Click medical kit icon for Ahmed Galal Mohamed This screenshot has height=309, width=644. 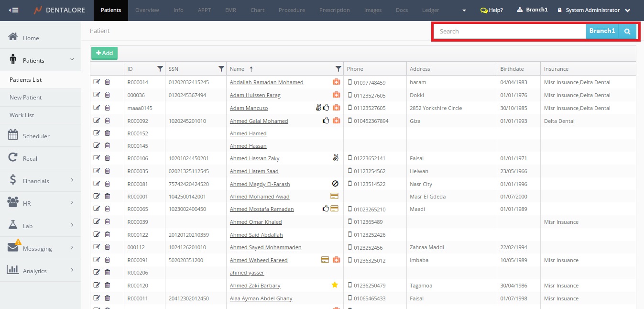pos(336,121)
